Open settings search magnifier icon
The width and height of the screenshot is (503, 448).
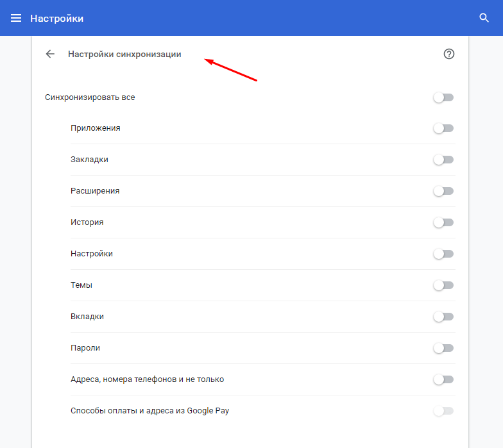(x=484, y=18)
